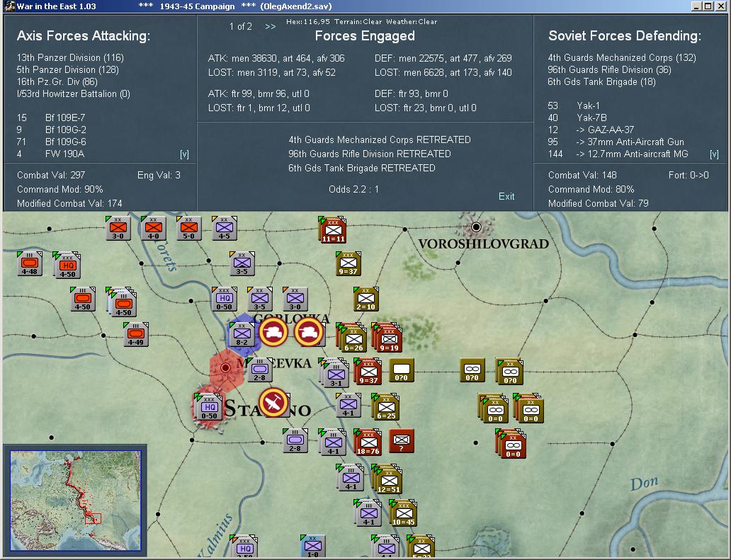Click the Voroshilovgrad city marker

click(x=476, y=227)
